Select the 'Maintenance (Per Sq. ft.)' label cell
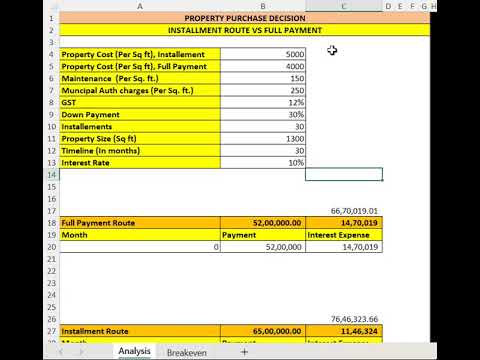The image size is (480, 360). (x=140, y=78)
